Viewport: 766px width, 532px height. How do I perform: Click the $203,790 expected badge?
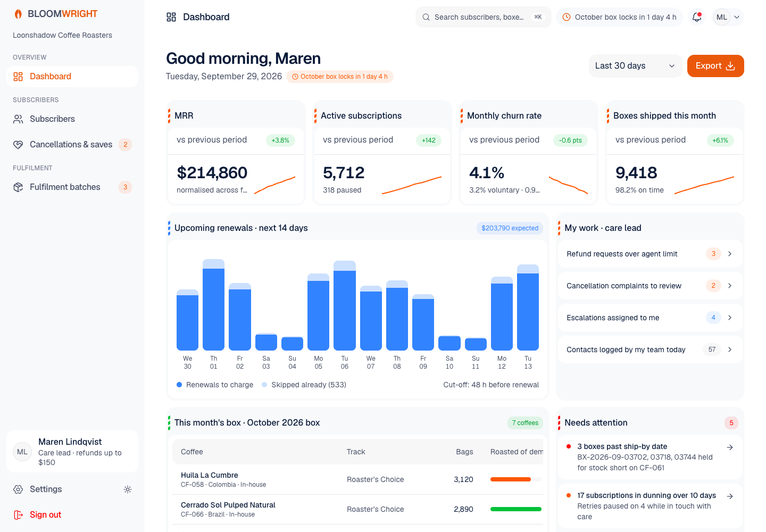tap(510, 228)
